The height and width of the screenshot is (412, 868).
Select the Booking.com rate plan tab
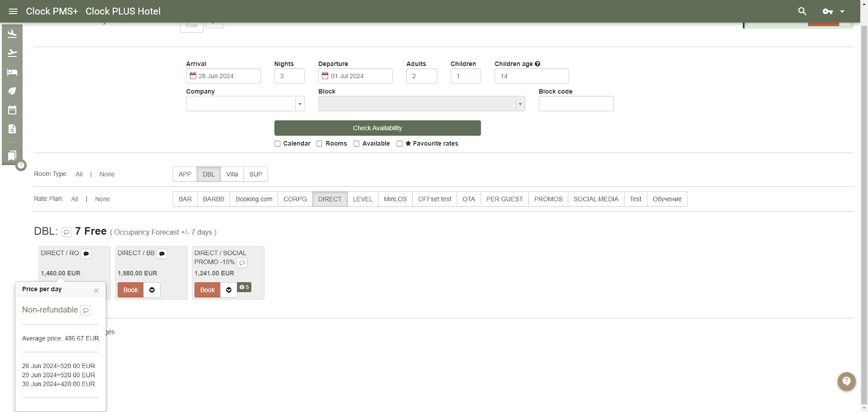pos(254,199)
